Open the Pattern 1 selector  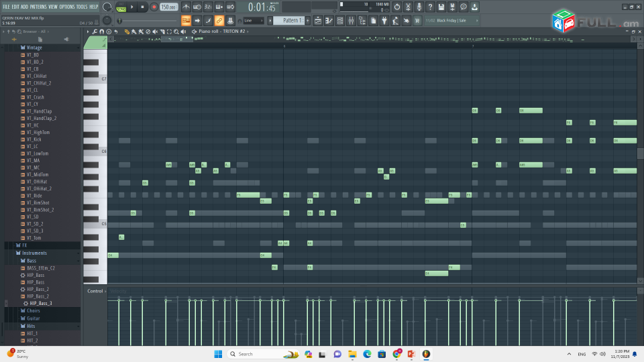[x=289, y=21]
